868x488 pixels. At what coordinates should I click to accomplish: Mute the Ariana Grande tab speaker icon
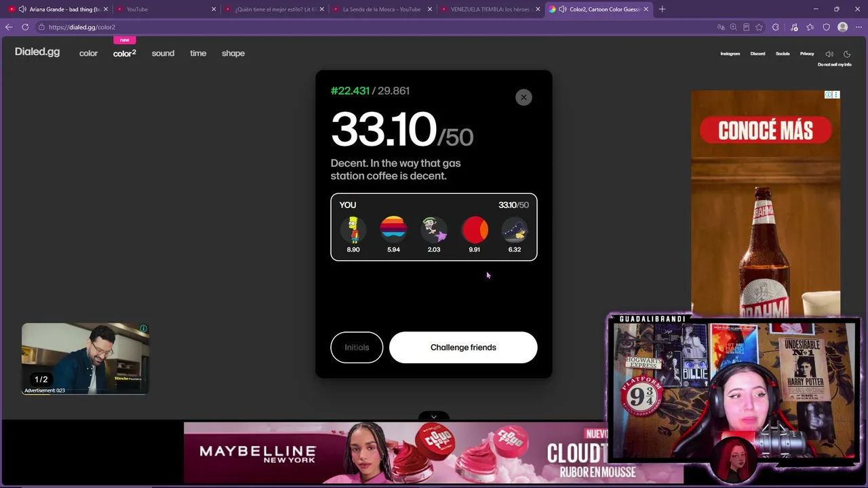coord(22,9)
